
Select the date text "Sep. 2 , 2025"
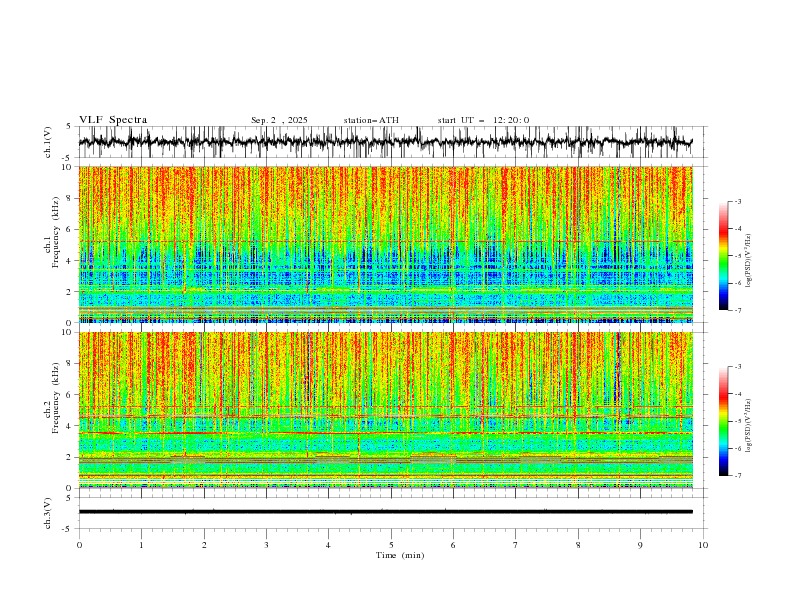(279, 120)
